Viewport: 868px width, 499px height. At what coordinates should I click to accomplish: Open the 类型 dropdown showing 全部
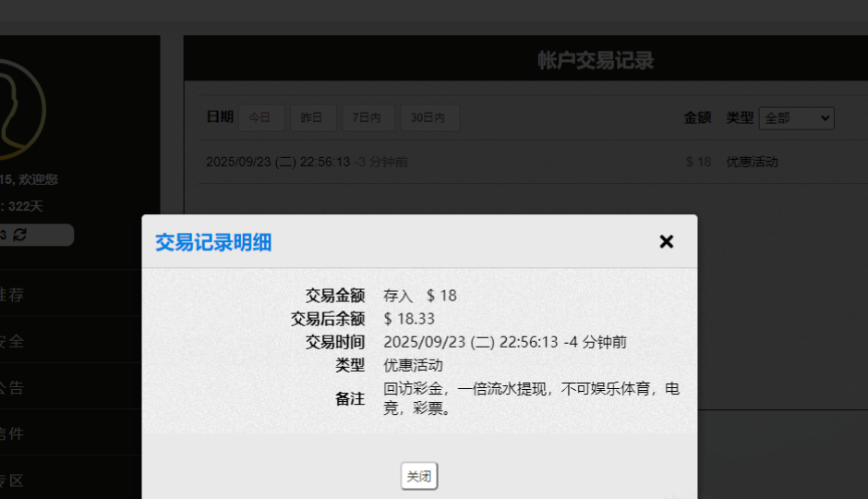pos(796,117)
